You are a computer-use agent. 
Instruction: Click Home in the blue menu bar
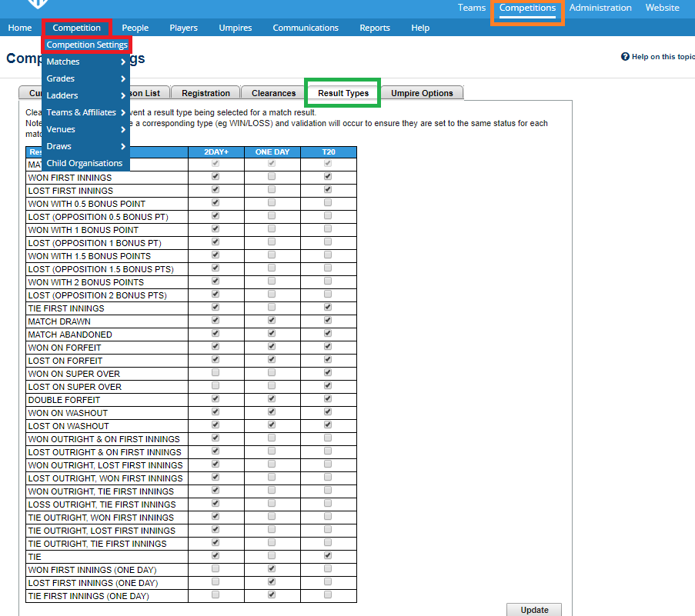click(x=20, y=28)
